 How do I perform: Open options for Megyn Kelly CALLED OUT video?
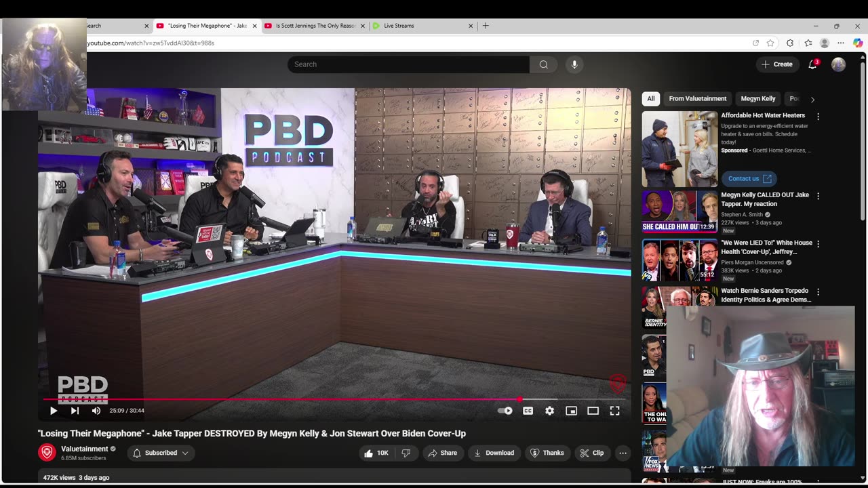point(818,196)
